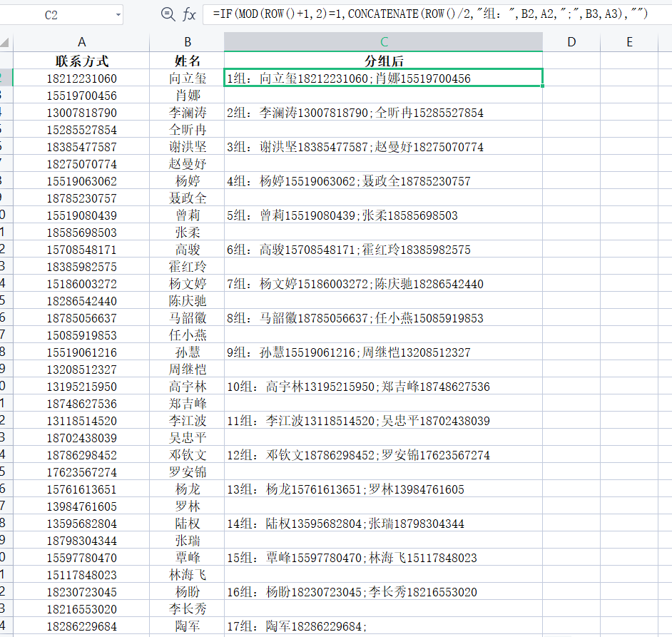Click the cell starting with 10组：高宇林
Screen dimensions: 672x637
(384, 387)
